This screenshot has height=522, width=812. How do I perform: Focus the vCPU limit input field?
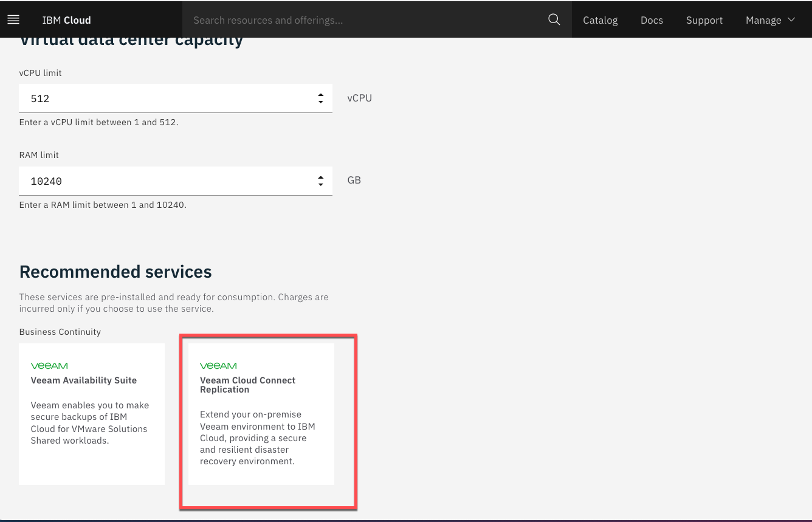point(164,98)
